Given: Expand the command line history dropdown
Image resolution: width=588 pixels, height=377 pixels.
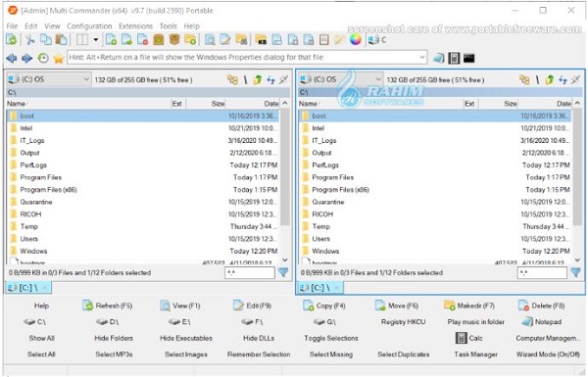Looking at the screenshot, I should (x=421, y=58).
